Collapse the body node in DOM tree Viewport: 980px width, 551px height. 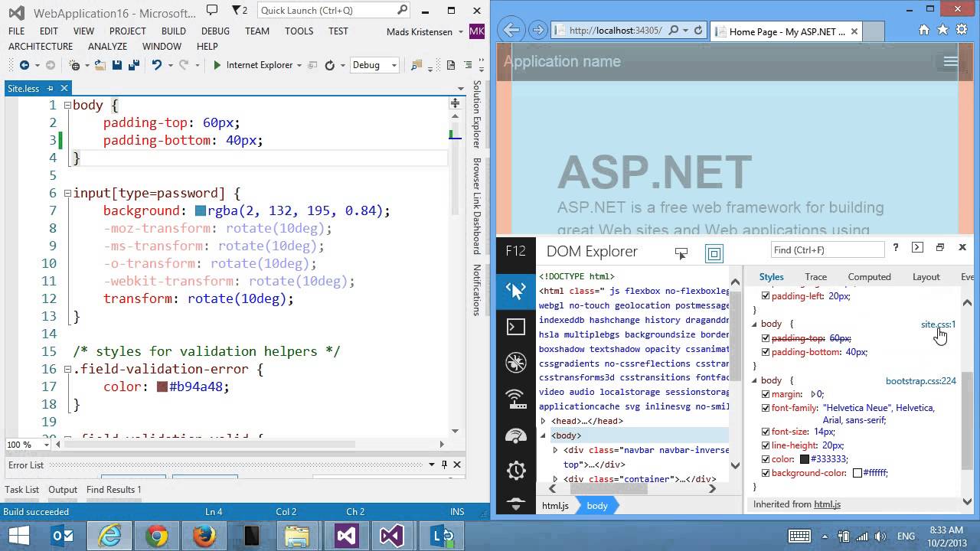coord(543,435)
